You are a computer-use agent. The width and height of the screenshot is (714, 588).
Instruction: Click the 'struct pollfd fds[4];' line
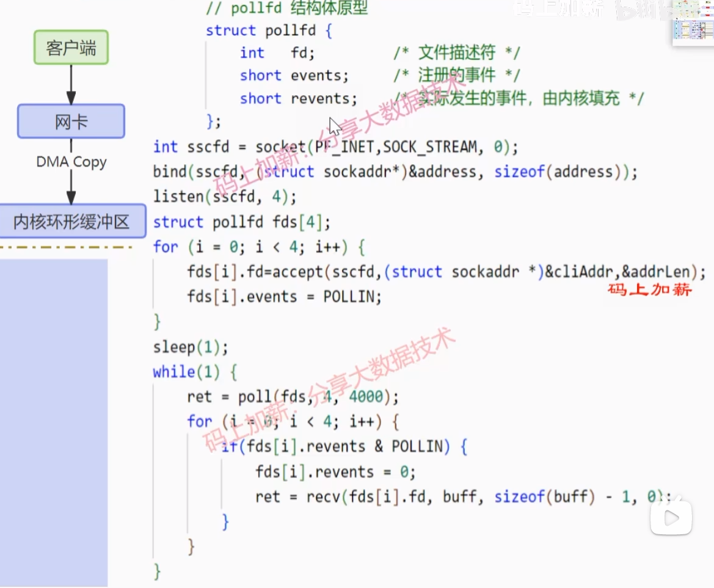[242, 222]
